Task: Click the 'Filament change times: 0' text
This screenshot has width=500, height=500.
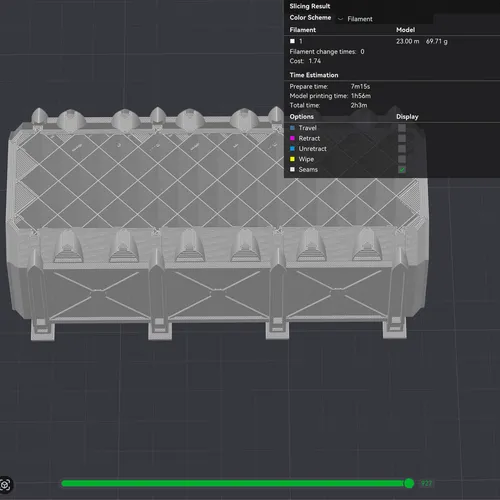Action: coord(327,52)
